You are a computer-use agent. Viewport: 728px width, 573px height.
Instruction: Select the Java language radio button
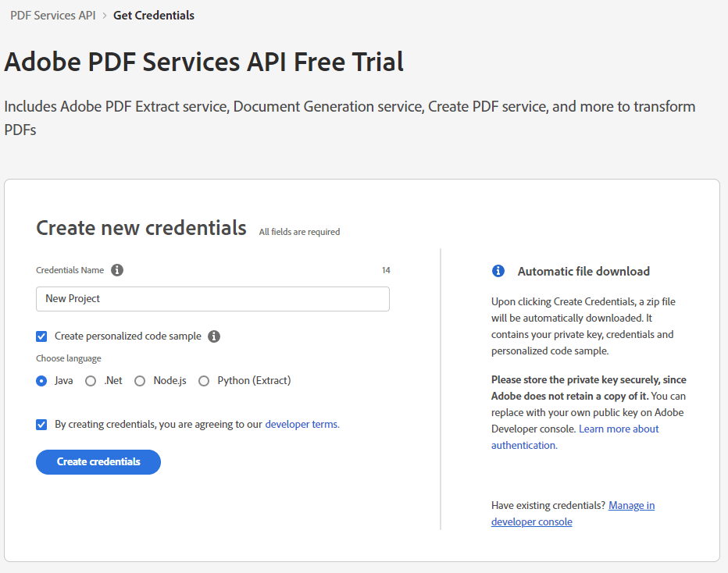41,381
